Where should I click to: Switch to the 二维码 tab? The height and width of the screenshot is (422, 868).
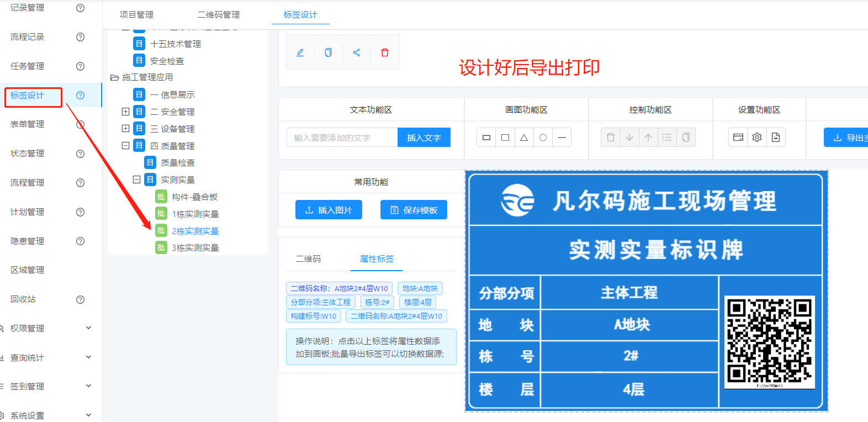tap(308, 259)
